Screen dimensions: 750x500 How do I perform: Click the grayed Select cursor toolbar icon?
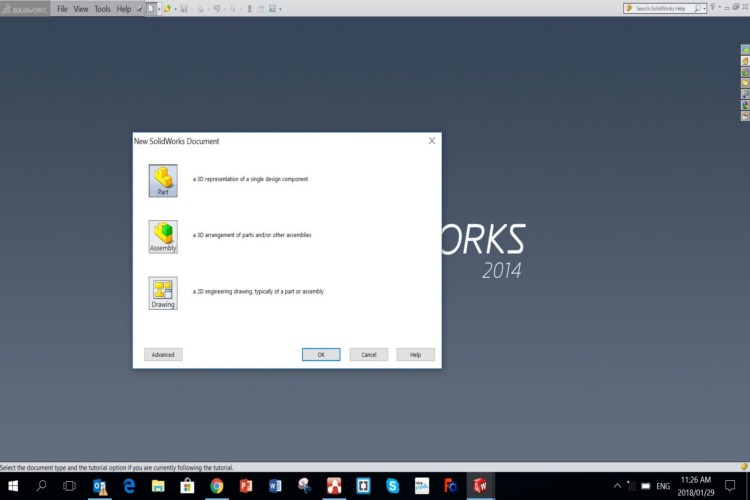[233, 9]
